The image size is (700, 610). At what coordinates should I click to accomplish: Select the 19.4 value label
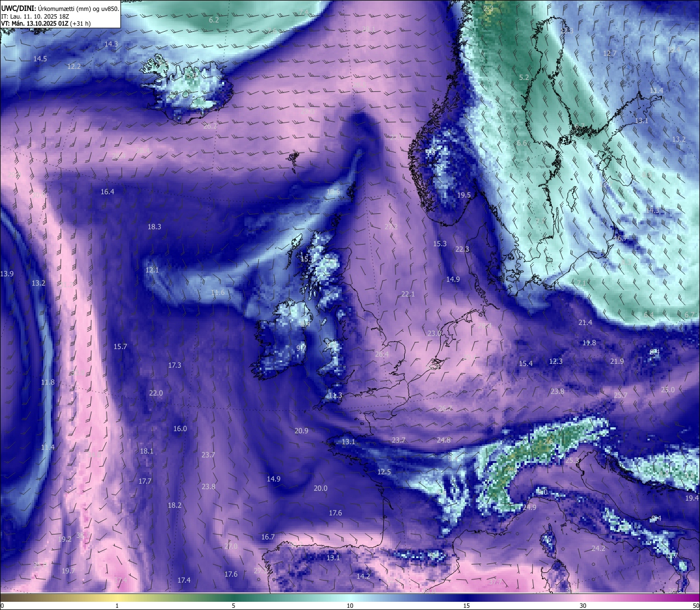692,498
